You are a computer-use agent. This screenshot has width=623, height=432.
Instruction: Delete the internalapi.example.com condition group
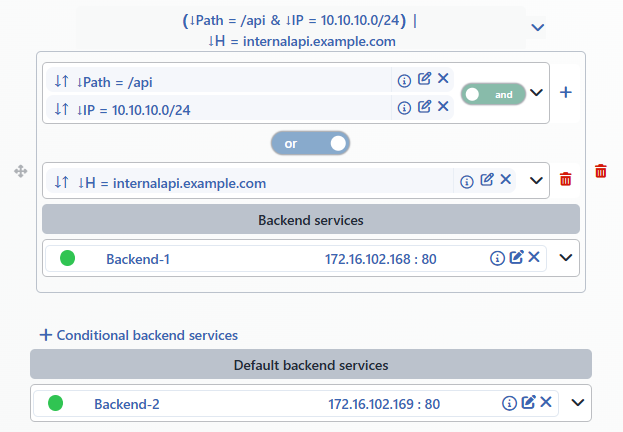tap(565, 179)
